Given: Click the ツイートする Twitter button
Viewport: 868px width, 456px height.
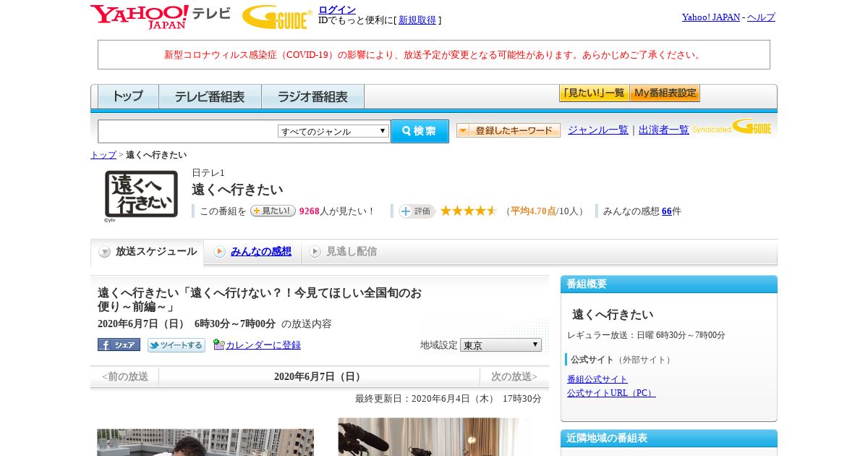Looking at the screenshot, I should [x=176, y=345].
